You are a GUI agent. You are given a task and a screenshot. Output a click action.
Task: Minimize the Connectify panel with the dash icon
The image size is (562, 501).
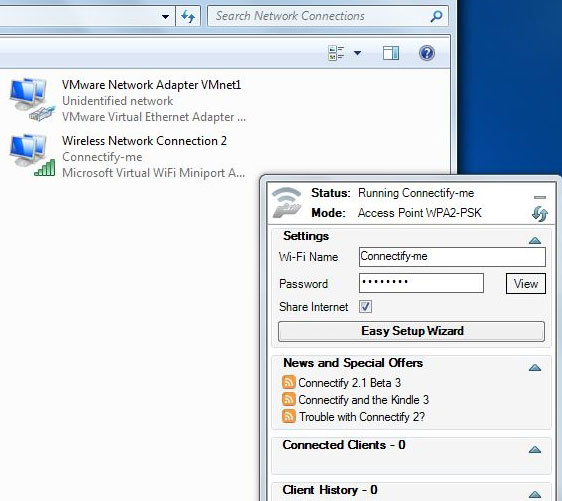pyautogui.click(x=539, y=197)
